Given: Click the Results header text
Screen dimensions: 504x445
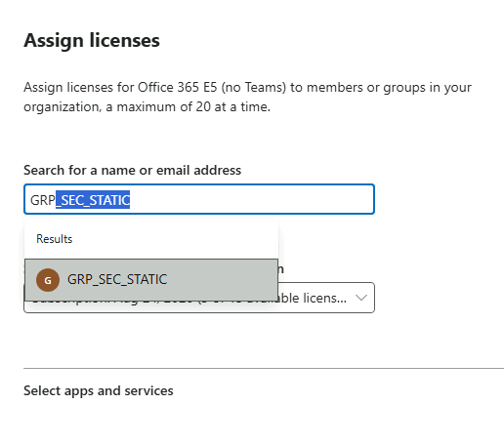Looking at the screenshot, I should (x=55, y=239).
